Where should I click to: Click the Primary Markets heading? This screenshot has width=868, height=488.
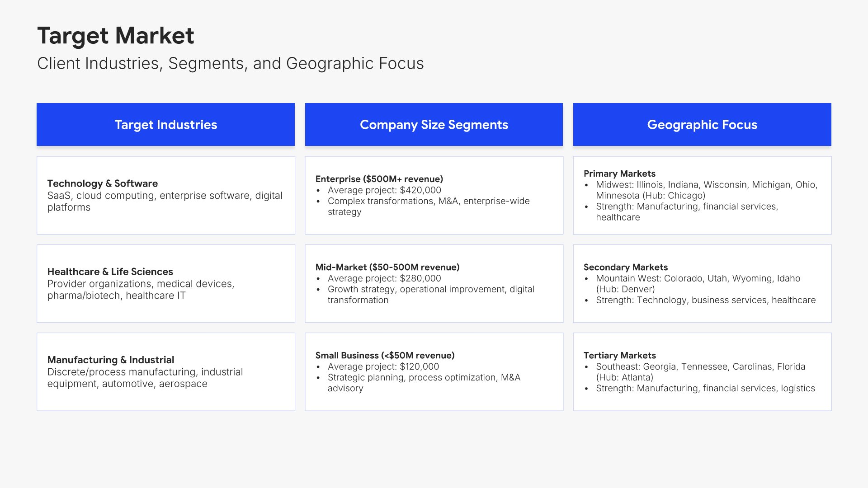coord(619,174)
